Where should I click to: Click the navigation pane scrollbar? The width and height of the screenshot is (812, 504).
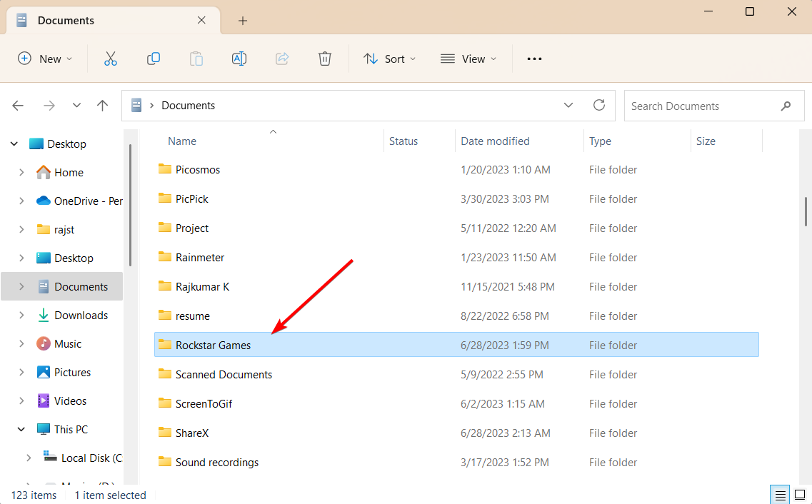[x=130, y=206]
